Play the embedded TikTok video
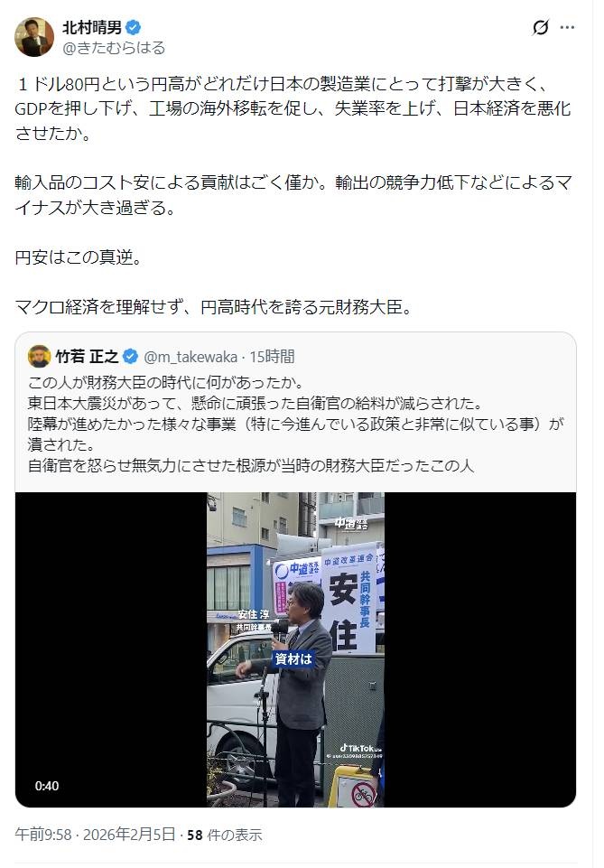Image resolution: width=604 pixels, height=868 pixels. click(295, 649)
